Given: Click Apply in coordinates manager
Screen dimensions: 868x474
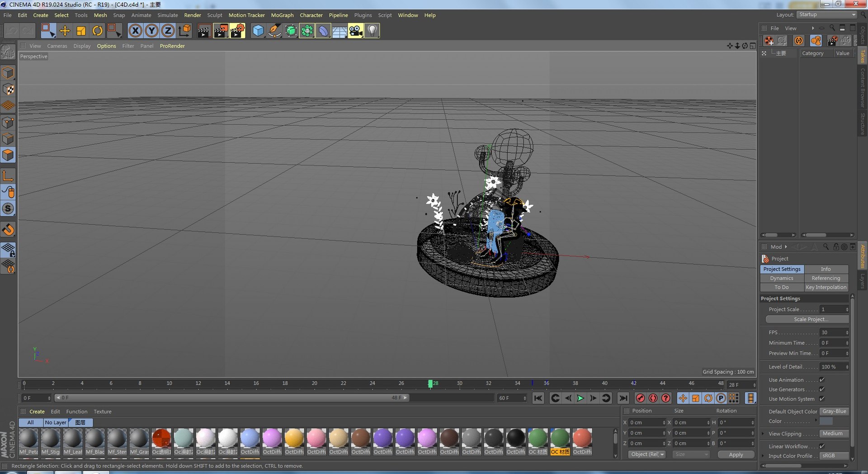Looking at the screenshot, I should coord(736,455).
